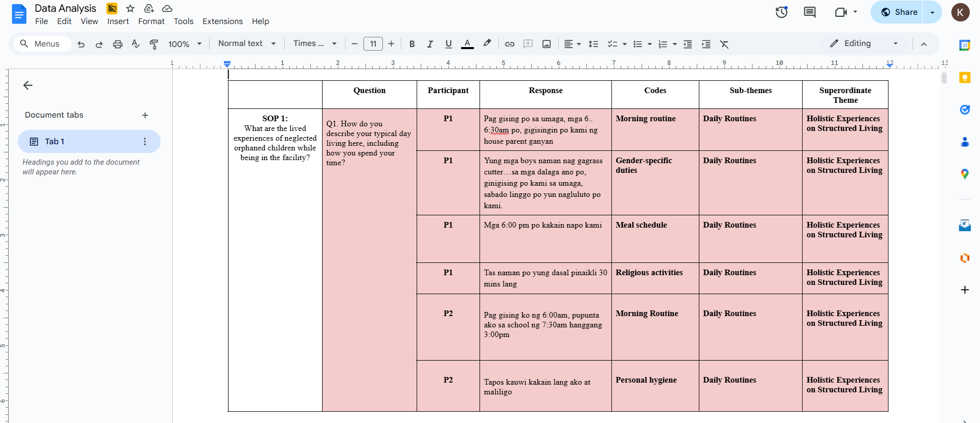Screen dimensions: 980x423
Task: Open the highlight color picker
Action: 487,44
